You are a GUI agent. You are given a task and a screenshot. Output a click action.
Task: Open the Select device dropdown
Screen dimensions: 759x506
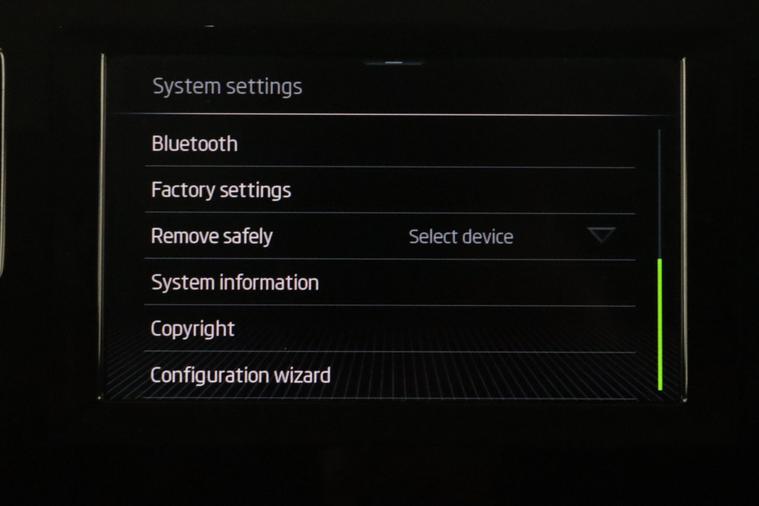(x=512, y=236)
